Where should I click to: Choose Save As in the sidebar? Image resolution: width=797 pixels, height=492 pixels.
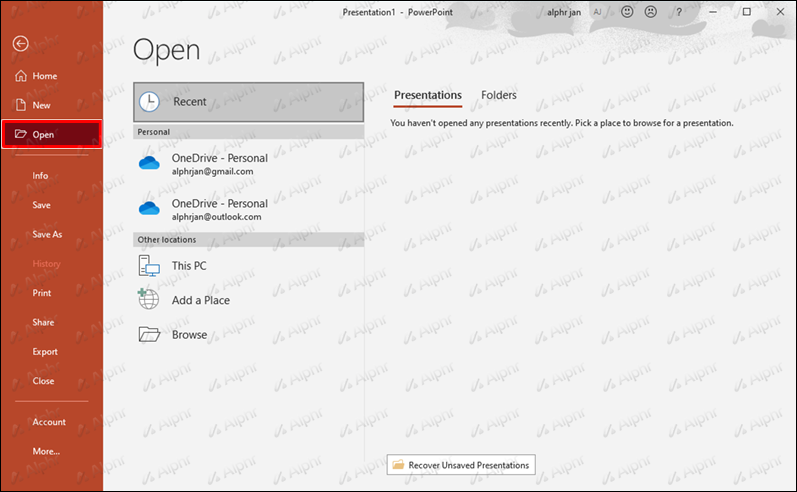(51, 234)
